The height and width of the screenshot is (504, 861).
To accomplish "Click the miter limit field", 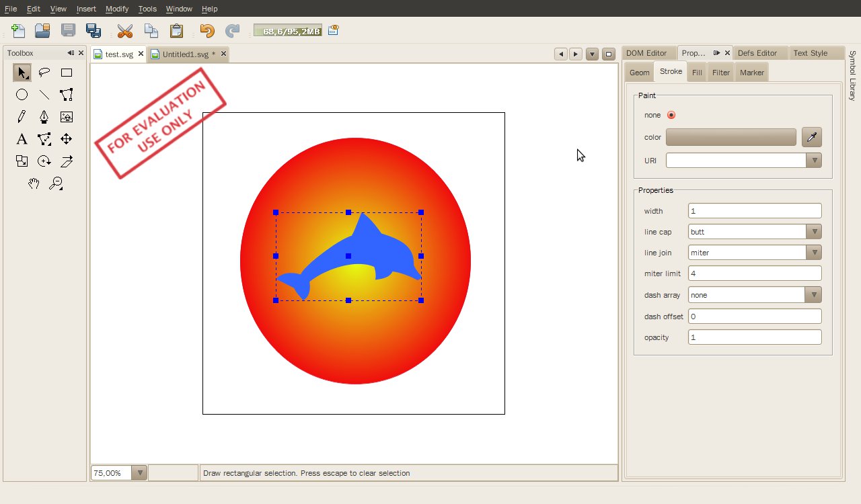I will 755,274.
